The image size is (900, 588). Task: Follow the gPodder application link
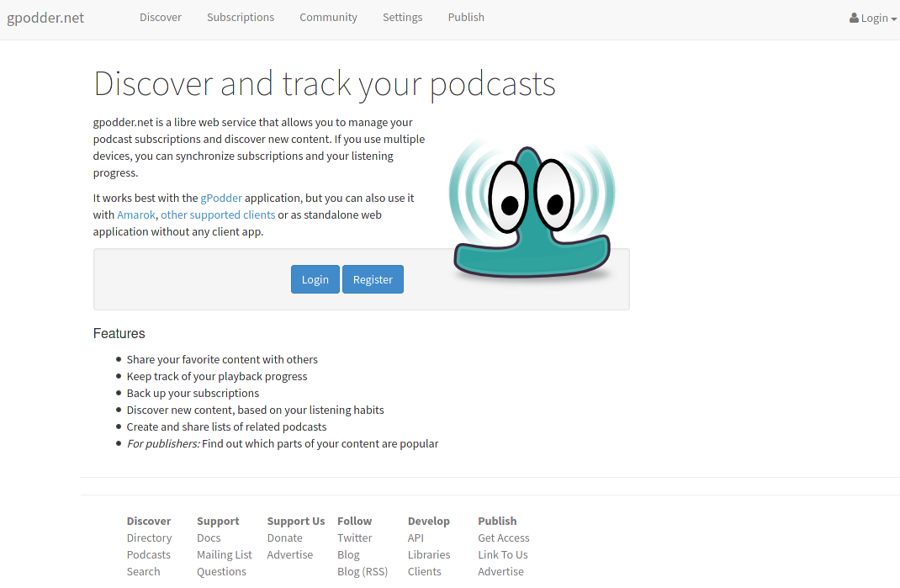221,199
